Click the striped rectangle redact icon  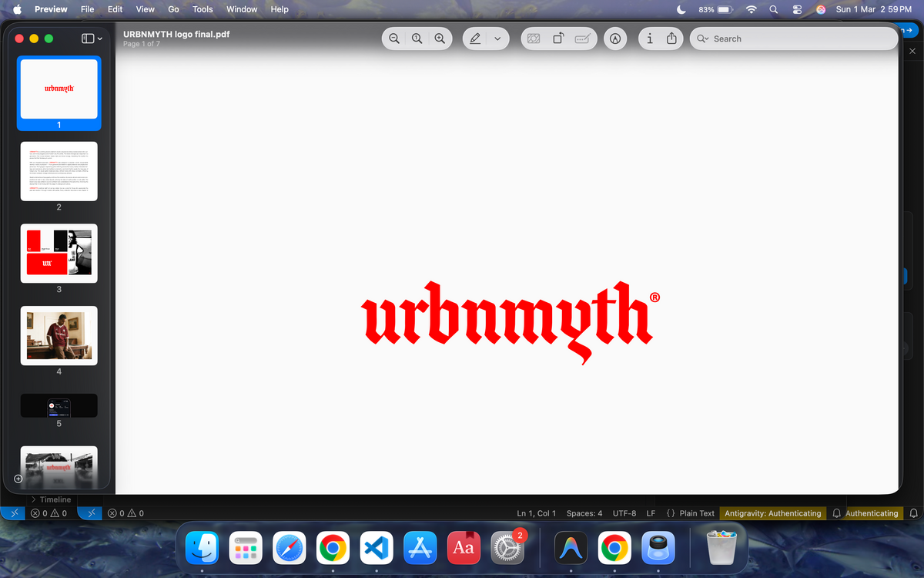pos(534,39)
